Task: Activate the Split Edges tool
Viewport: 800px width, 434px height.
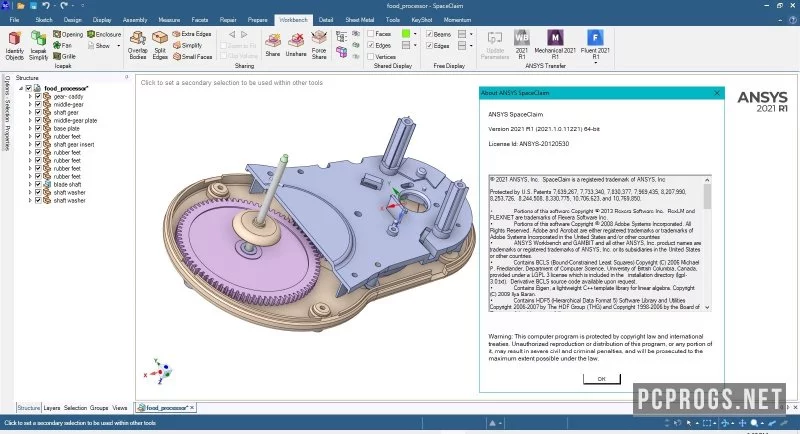Action: click(160, 45)
